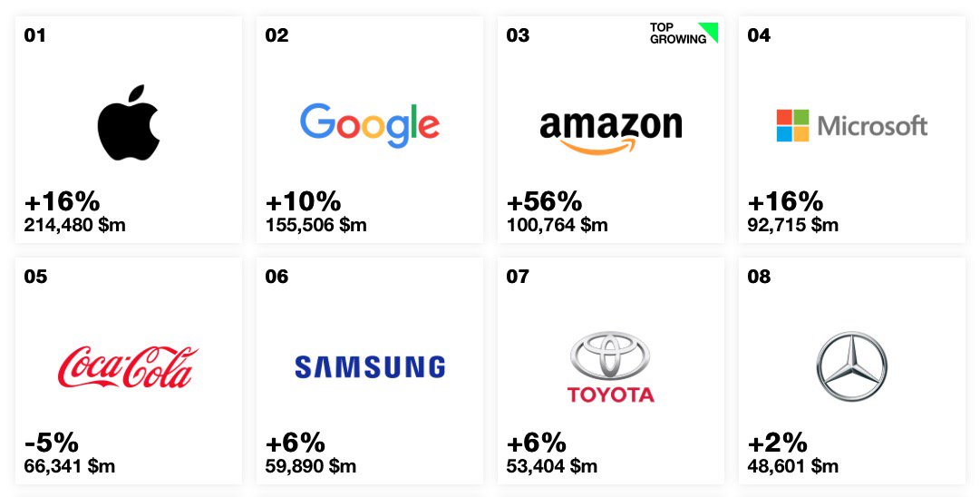Image resolution: width=980 pixels, height=497 pixels.
Task: Click Coca-Cola's -5% change figure
Action: click(x=51, y=443)
